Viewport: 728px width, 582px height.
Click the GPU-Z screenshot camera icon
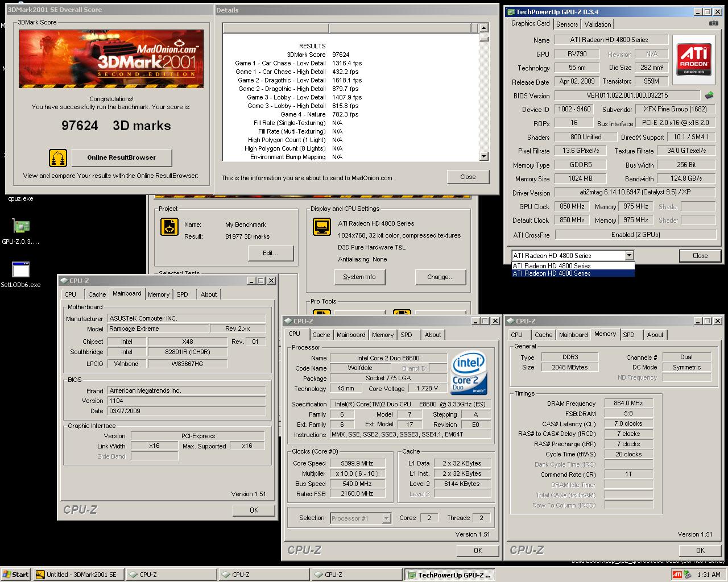[713, 24]
